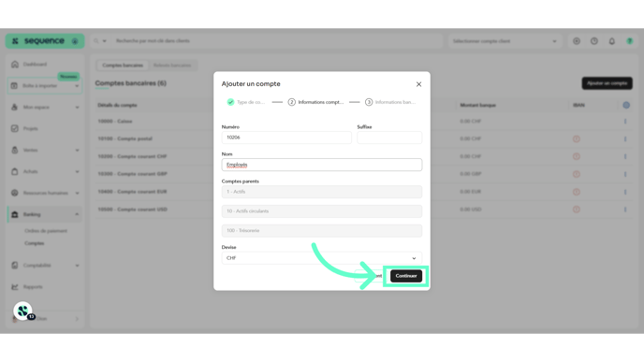The height and width of the screenshot is (362, 644).
Task: Click the background Ajouter un compte button
Action: 607,83
